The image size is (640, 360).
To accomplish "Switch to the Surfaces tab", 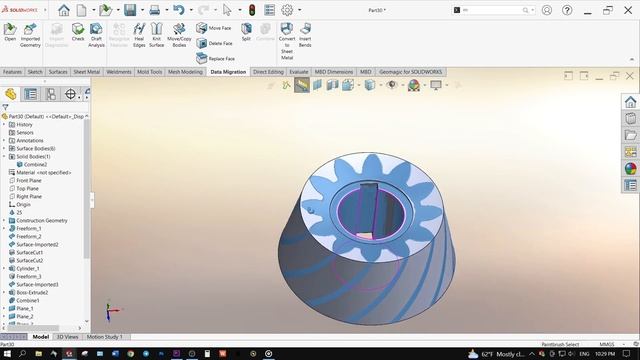I will (58, 72).
